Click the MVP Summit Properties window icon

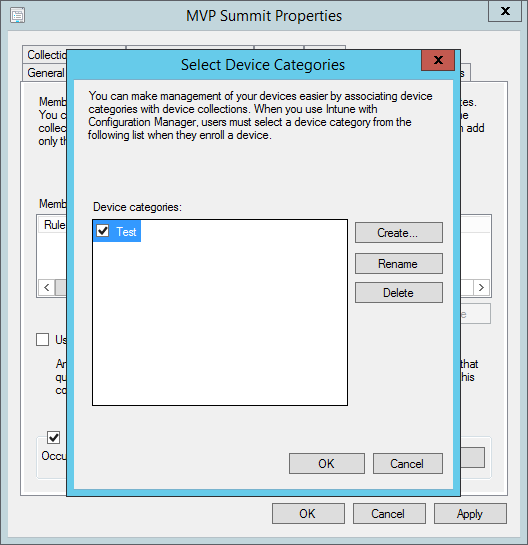(x=17, y=16)
